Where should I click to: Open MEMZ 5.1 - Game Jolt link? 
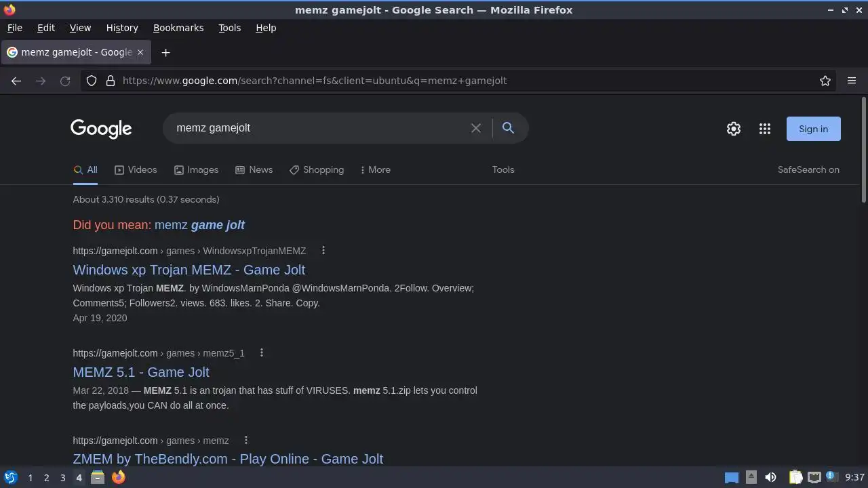(x=141, y=372)
